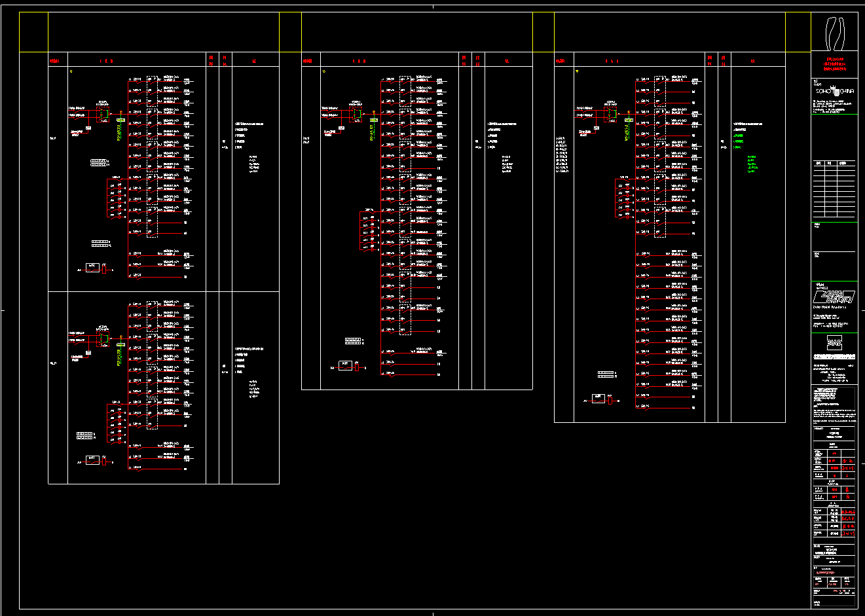Click green transfer switch symbol in top-left panel

tap(103, 115)
